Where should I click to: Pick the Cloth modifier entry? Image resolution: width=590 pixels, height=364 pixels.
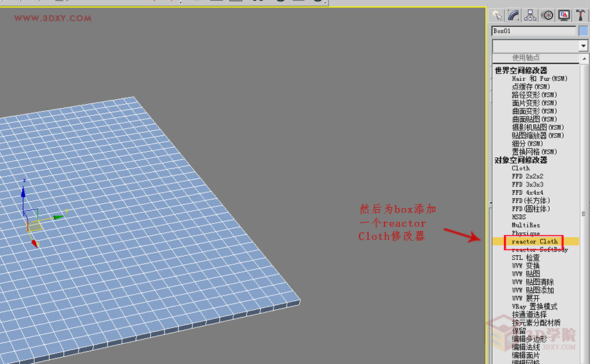pos(521,168)
